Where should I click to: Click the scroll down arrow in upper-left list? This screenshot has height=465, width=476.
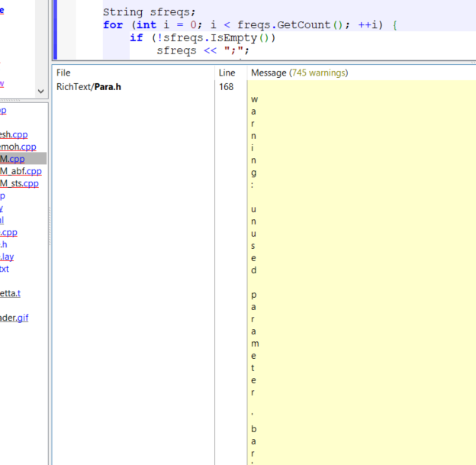coord(42,91)
